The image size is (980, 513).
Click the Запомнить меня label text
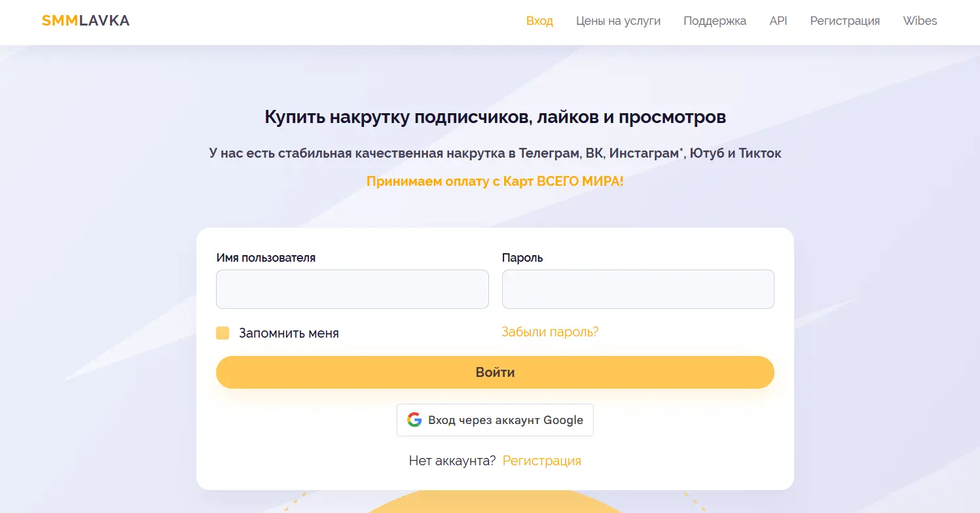point(289,333)
